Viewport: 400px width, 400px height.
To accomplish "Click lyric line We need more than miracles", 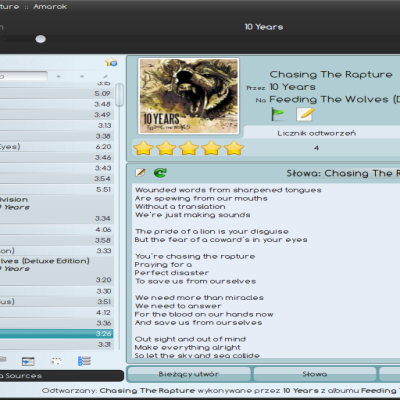I will [199, 297].
